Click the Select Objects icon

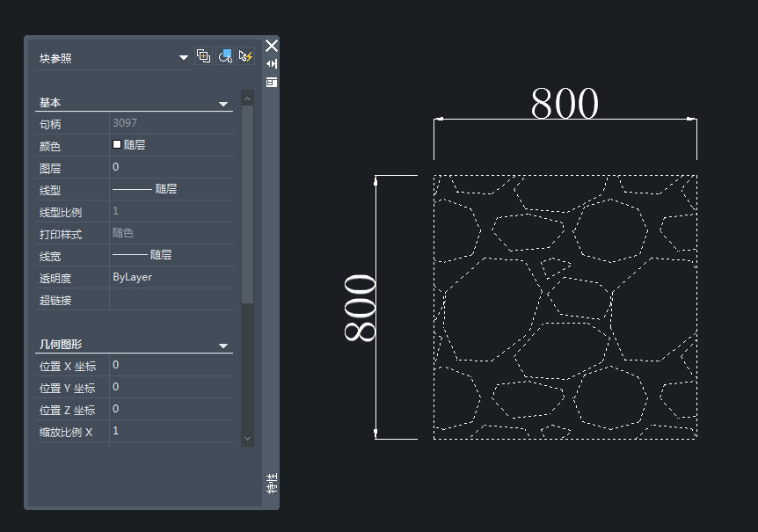[225, 56]
